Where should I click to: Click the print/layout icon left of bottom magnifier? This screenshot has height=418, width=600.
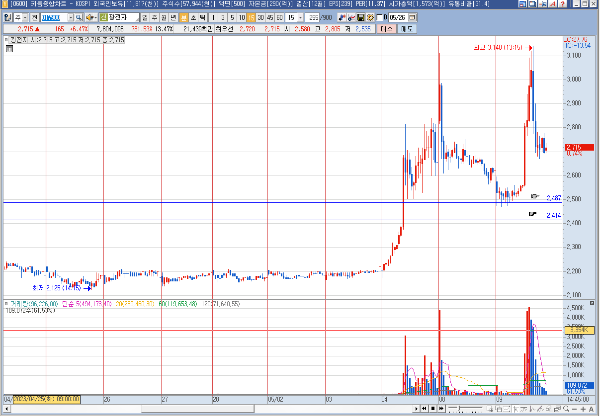pyautogui.click(x=557, y=409)
